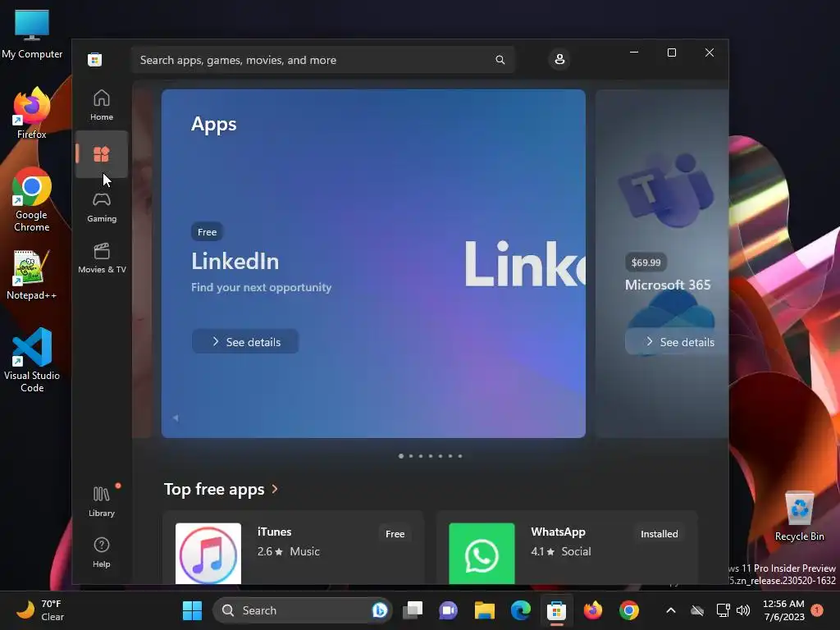The height and width of the screenshot is (630, 840).
Task: Click the iTunes app icon
Action: (x=208, y=554)
